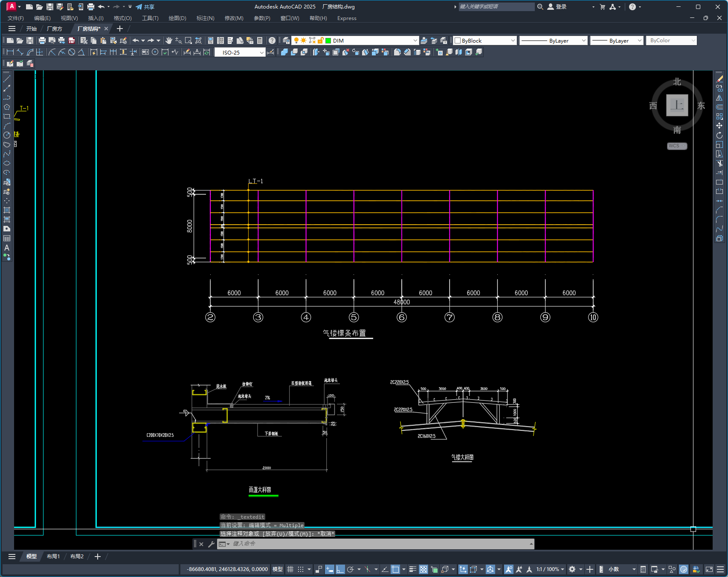Image resolution: width=728 pixels, height=577 pixels.
Task: Click the Table tool in draw toolbar
Action: coord(7,238)
